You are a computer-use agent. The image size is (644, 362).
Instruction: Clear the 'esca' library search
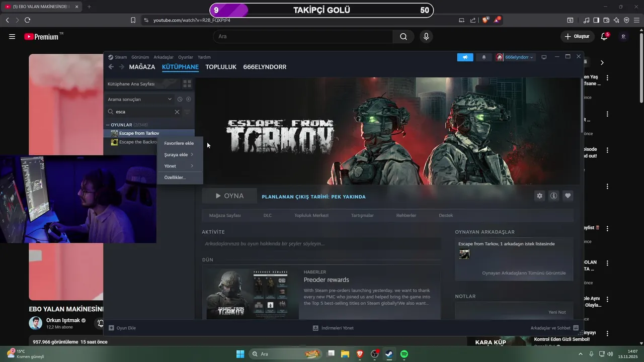[x=177, y=112]
